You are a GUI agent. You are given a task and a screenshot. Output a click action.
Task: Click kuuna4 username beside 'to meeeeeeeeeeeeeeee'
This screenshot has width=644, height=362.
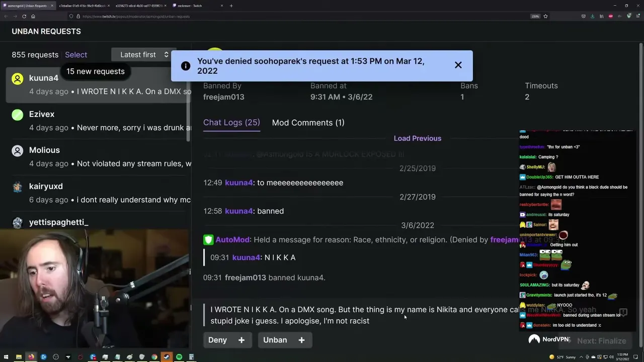(239, 183)
